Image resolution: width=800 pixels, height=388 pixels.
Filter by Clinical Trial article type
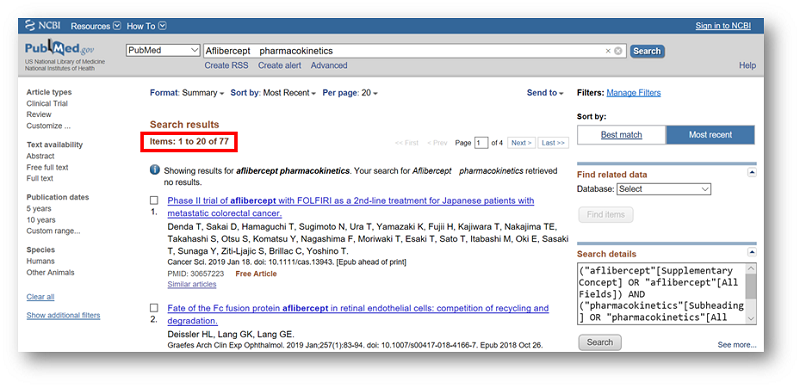pyautogui.click(x=47, y=104)
